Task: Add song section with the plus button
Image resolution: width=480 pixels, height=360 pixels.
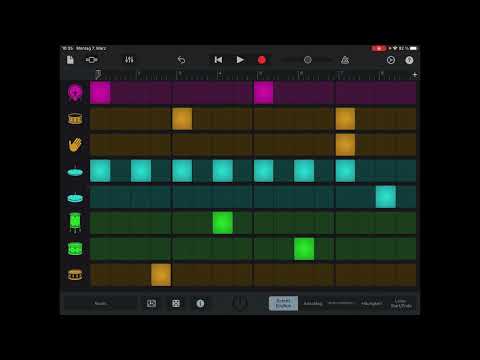Action: tap(414, 75)
